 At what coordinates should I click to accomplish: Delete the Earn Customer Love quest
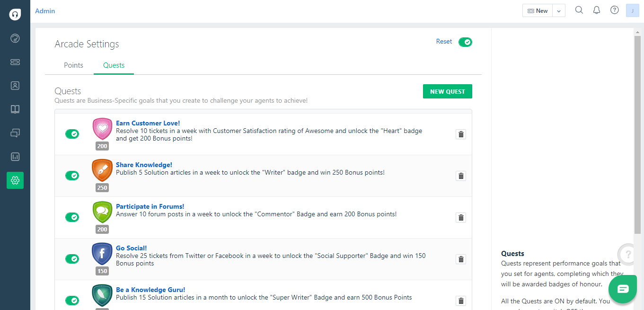point(460,134)
